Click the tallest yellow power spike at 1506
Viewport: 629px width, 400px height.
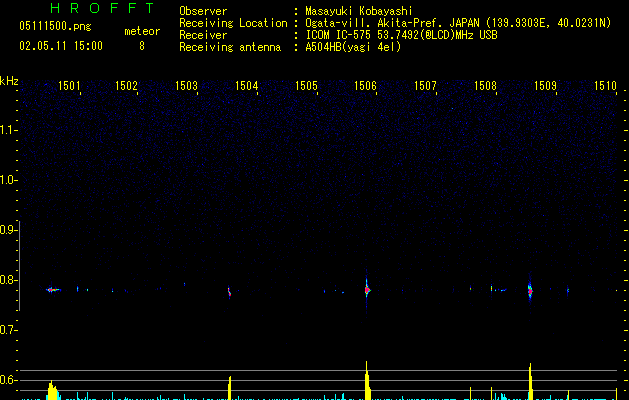367,380
